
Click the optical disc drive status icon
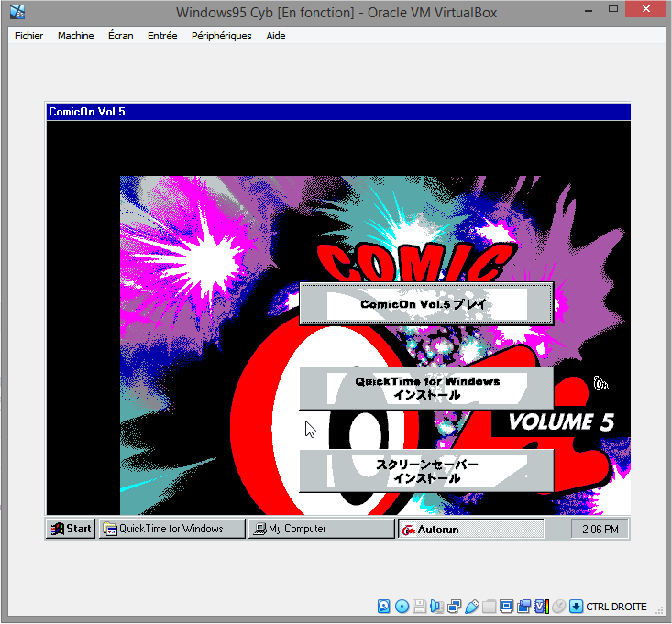click(x=402, y=607)
